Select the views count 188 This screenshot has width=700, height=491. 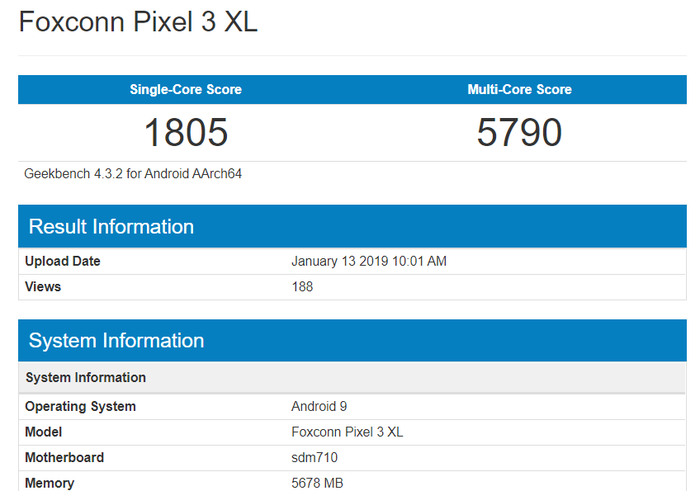[302, 287]
